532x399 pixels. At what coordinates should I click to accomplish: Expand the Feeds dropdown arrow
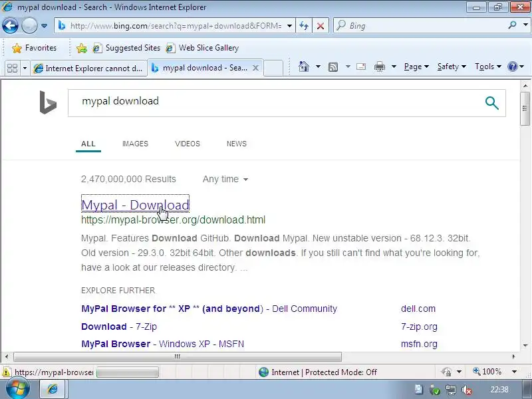click(x=348, y=66)
